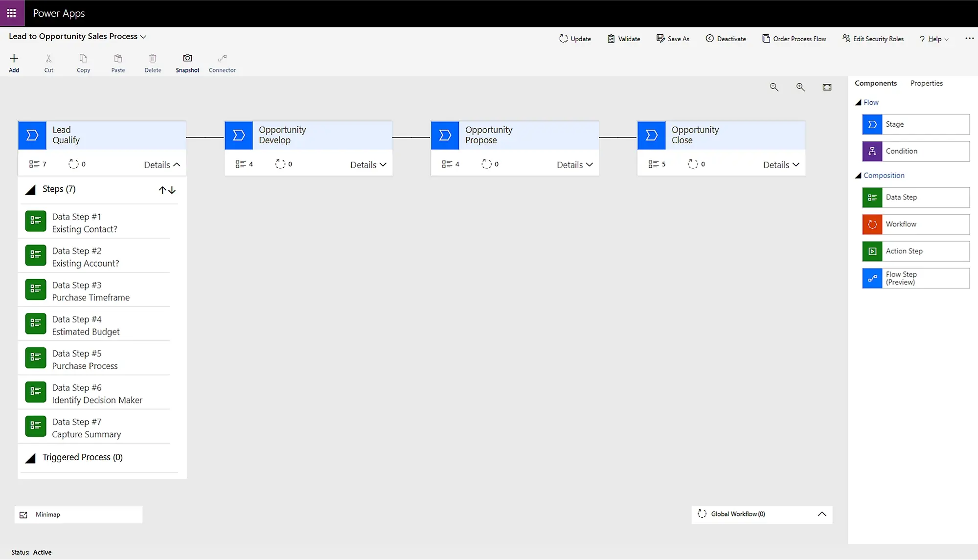Expand Opportunity Close stage Details
The image size is (978, 560).
tap(781, 165)
